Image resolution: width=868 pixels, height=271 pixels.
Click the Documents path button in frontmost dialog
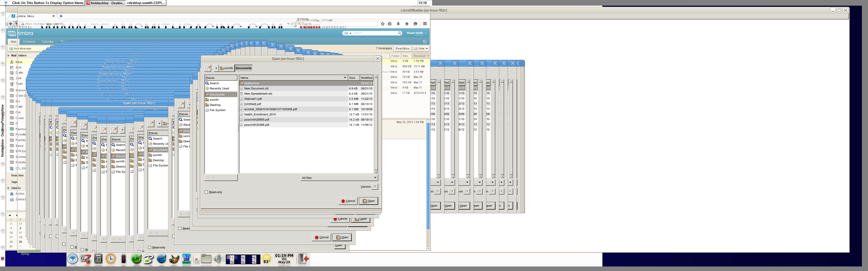coord(244,68)
